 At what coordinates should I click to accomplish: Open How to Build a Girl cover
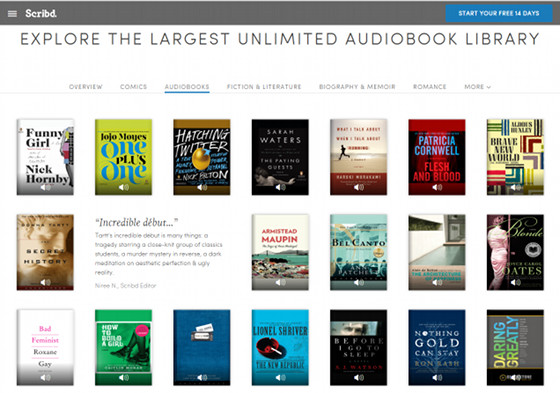(124, 348)
